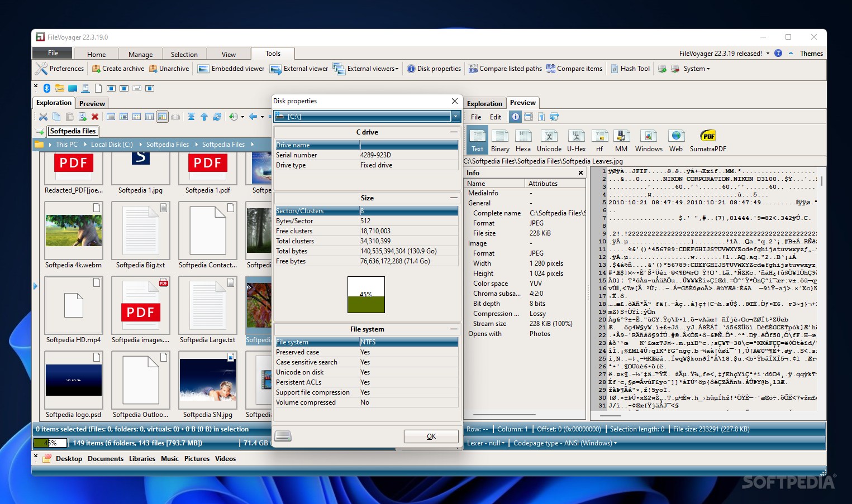Click the go-to-top double arrow icon

[x=191, y=117]
